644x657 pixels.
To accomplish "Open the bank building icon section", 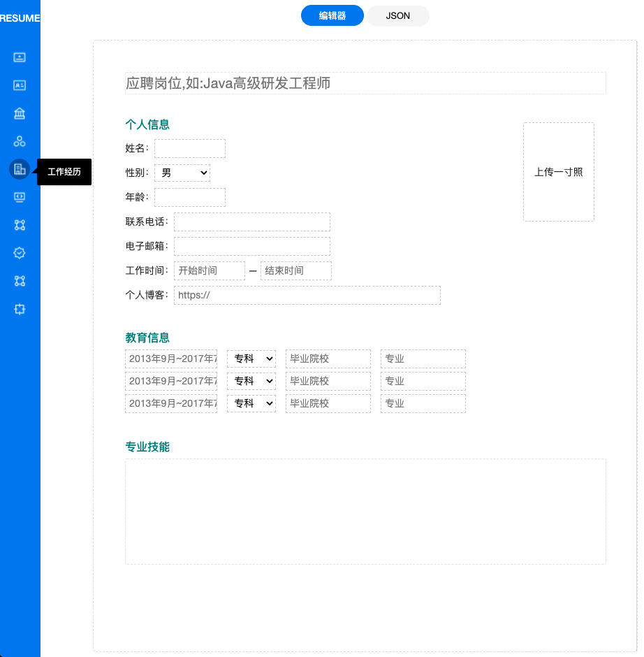I will 20,113.
